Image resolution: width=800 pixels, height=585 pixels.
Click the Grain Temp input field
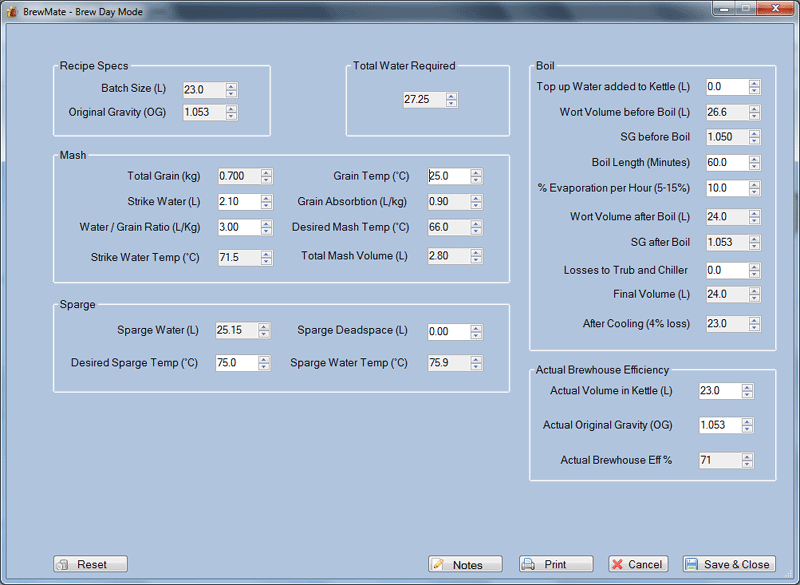coord(448,176)
